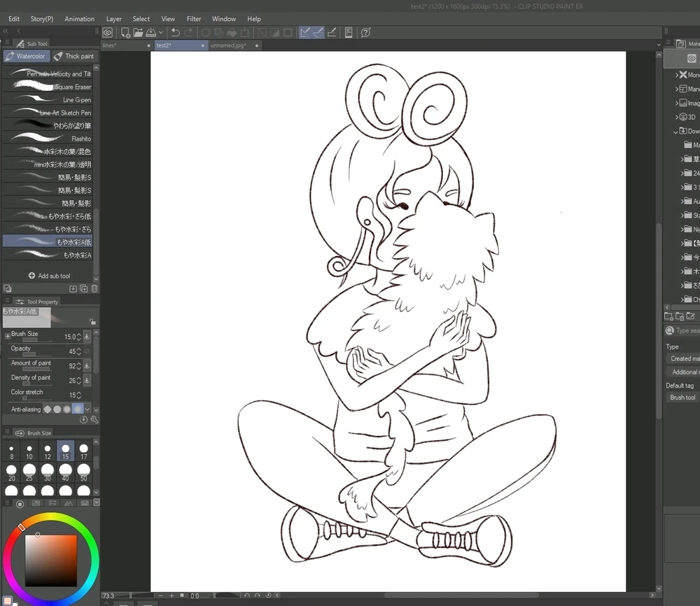Viewport: 700px width, 606px height.
Task: Click the Add sub tool button
Action: (49, 276)
